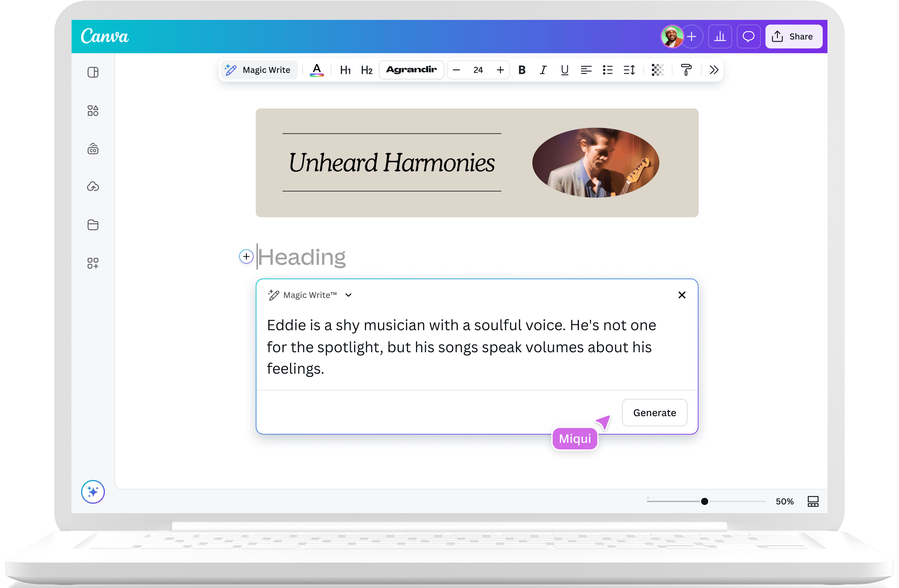Open the Elements panel in sidebar
The image size is (899, 588).
point(93,111)
